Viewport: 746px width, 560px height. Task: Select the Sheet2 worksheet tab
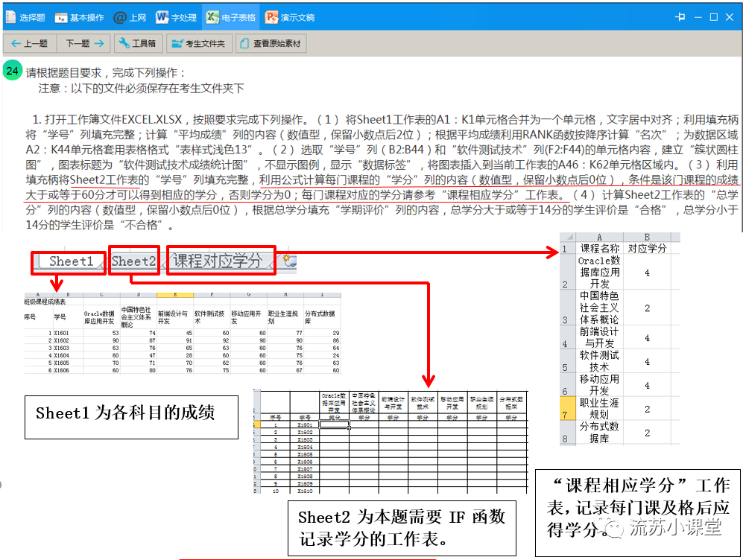point(133,261)
